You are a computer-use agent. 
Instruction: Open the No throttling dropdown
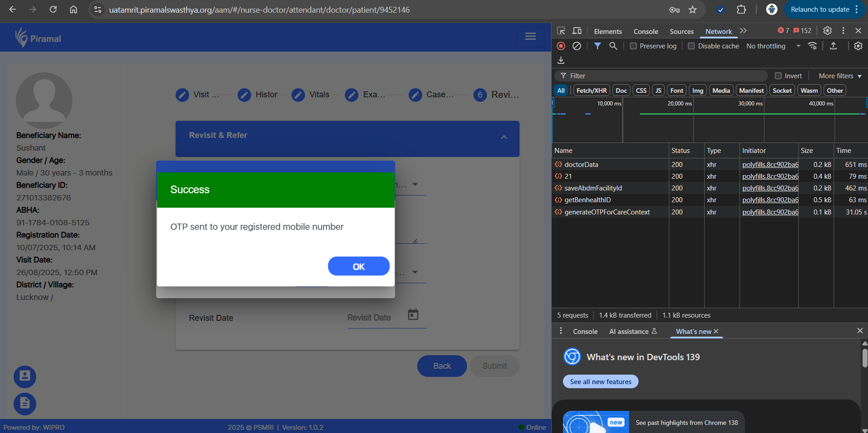[773, 46]
